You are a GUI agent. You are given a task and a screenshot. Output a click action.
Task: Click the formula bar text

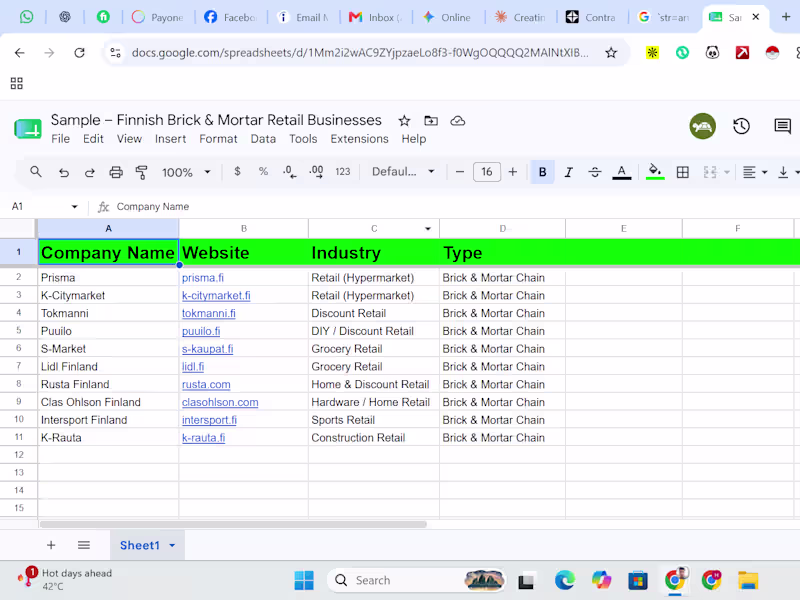(x=153, y=207)
